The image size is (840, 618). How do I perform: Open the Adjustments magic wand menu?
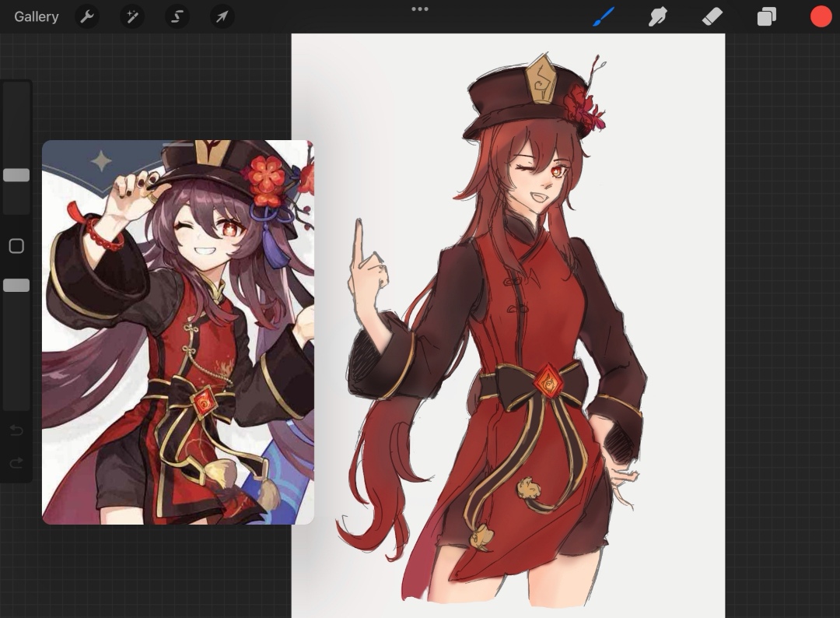tap(132, 16)
